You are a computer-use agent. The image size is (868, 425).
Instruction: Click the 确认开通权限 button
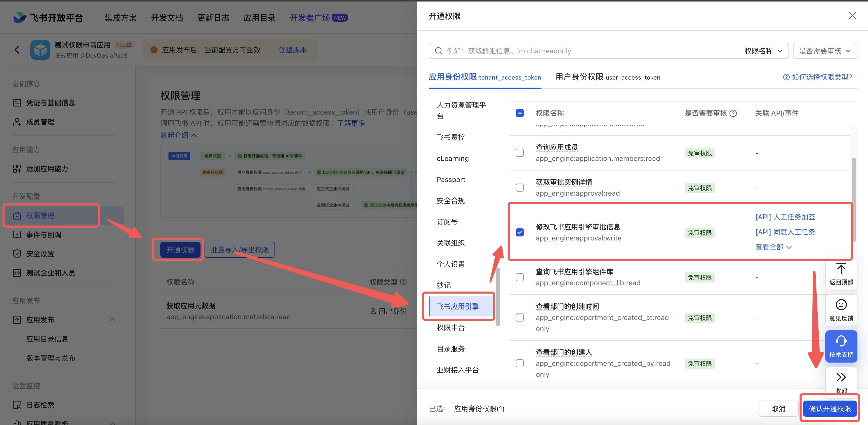(x=830, y=408)
